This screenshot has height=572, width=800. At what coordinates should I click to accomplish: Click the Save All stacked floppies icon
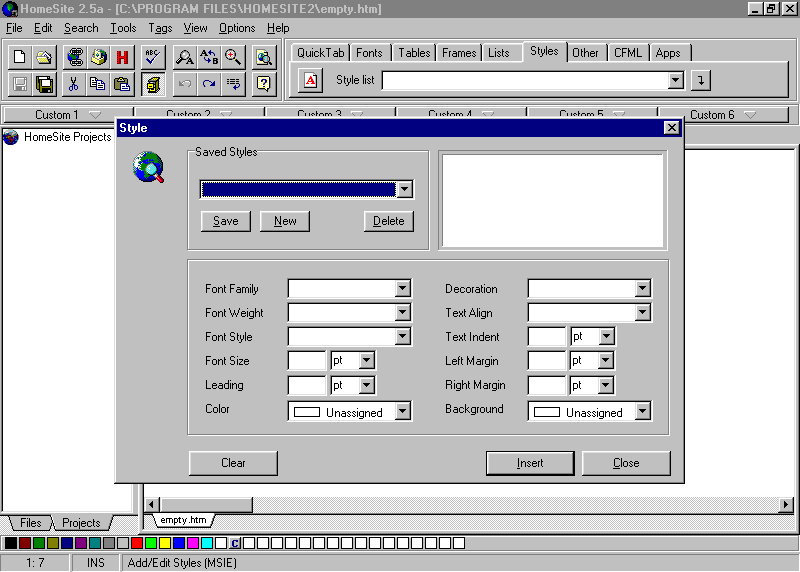(x=44, y=84)
